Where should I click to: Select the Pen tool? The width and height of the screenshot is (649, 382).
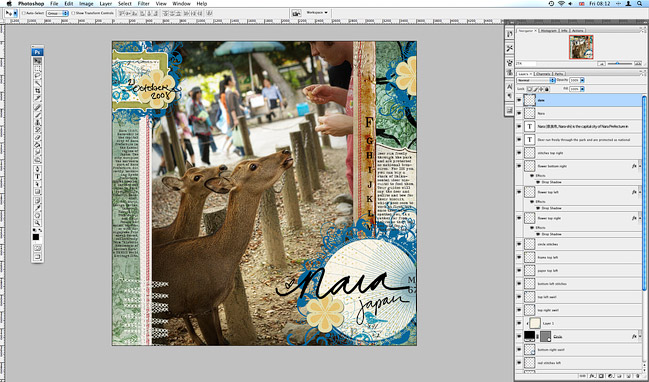[x=37, y=168]
